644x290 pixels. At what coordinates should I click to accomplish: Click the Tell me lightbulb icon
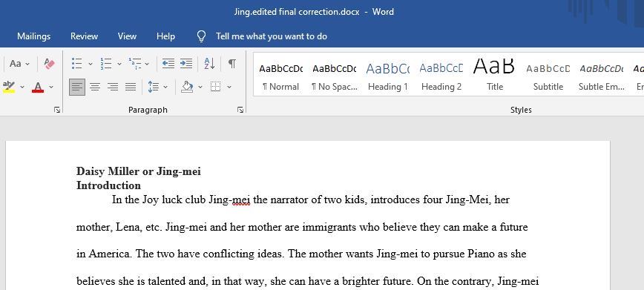(x=201, y=36)
